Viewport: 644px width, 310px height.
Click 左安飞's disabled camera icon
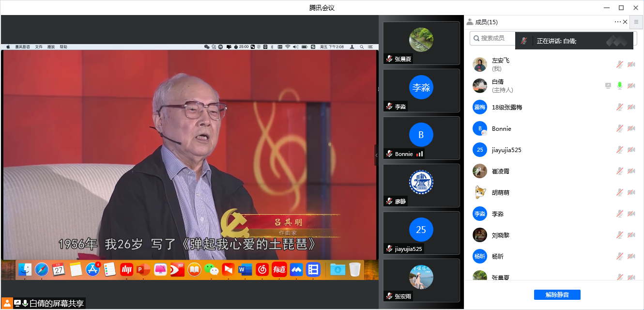coord(631,64)
